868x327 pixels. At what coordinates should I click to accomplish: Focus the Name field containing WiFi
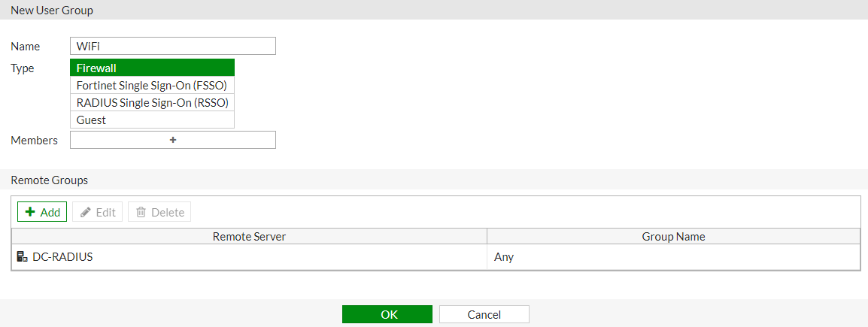172,46
